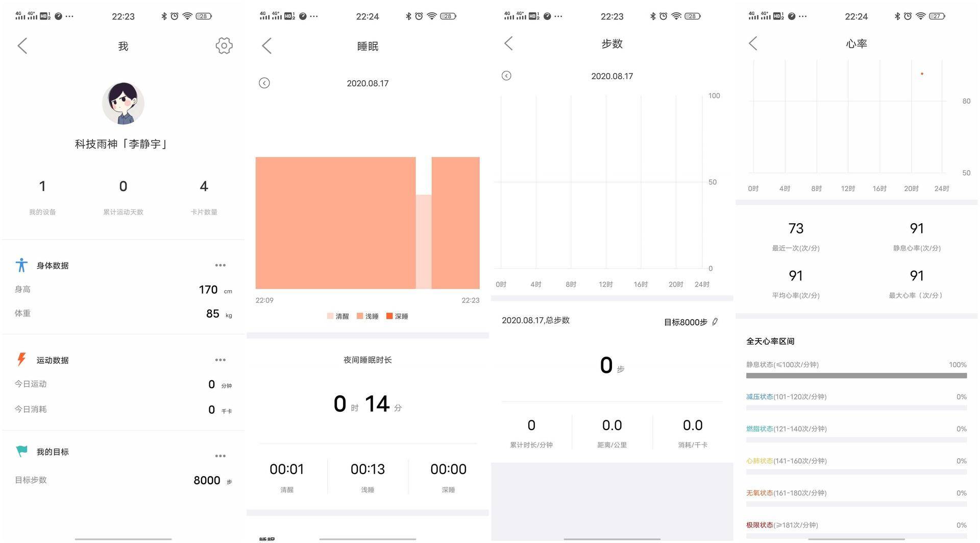This screenshot has height=543, width=980.
Task: Open the previous day chevron on 睡眠 page
Action: 264,82
